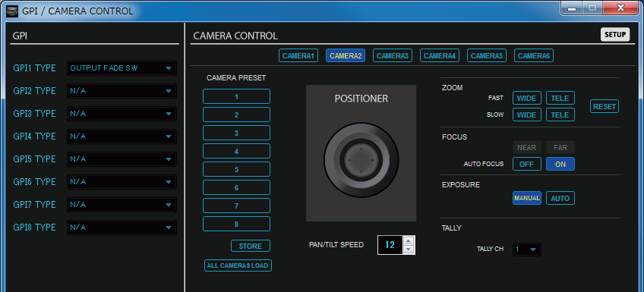Set exposure to AUTO

pyautogui.click(x=560, y=198)
